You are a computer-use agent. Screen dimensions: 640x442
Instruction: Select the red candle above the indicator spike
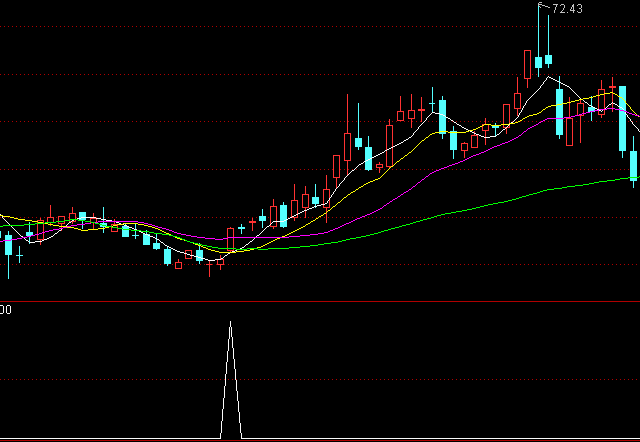click(230, 240)
